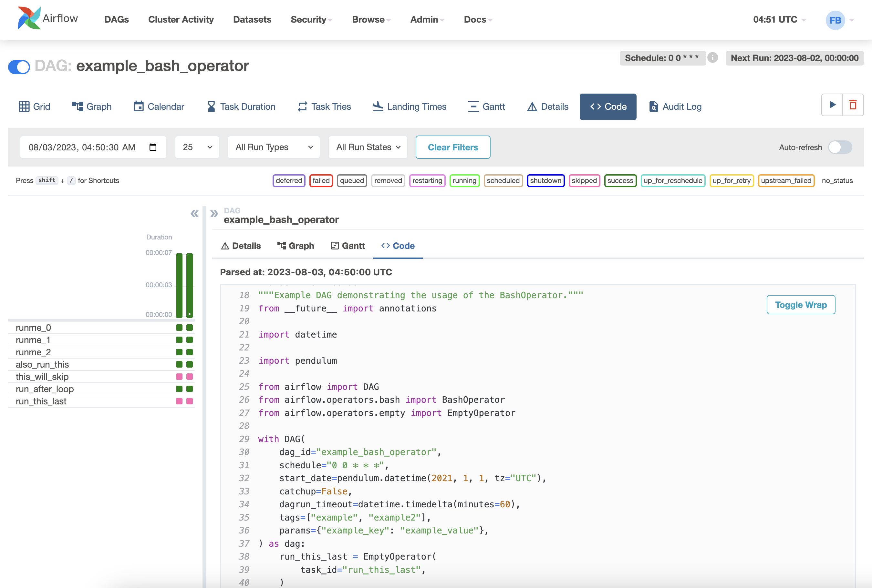Delete the DAG using the trash icon
Image resolution: width=872 pixels, height=588 pixels.
[853, 105]
